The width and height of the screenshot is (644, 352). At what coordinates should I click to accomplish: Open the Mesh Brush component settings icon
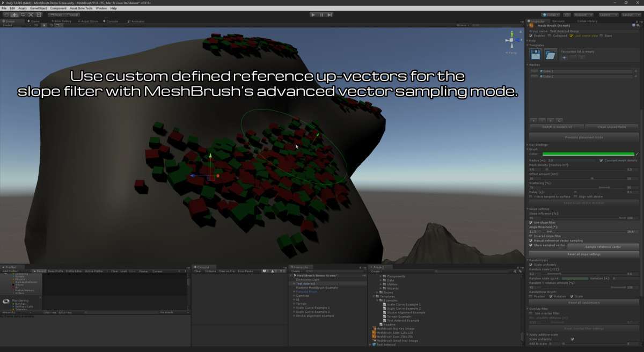637,25
